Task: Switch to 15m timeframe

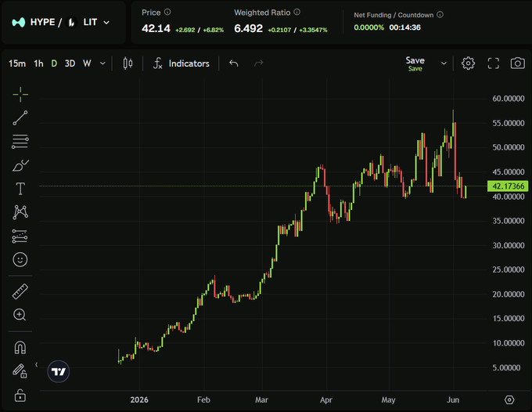Action: coord(17,63)
